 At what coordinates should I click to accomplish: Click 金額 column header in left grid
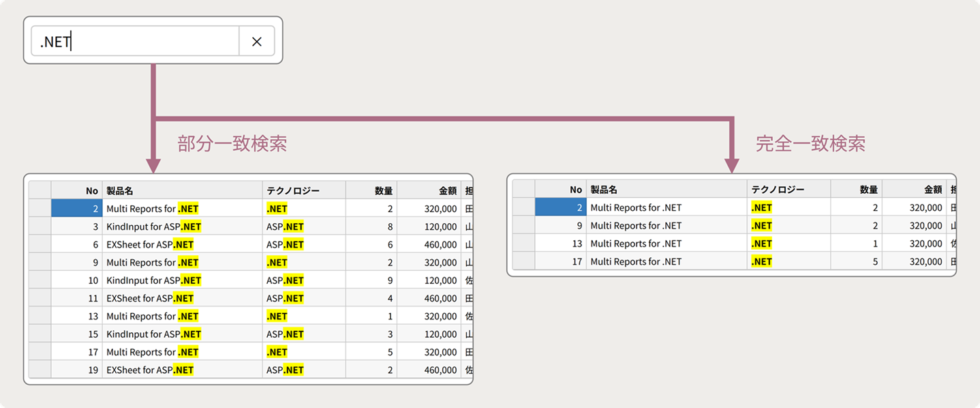pos(429,190)
